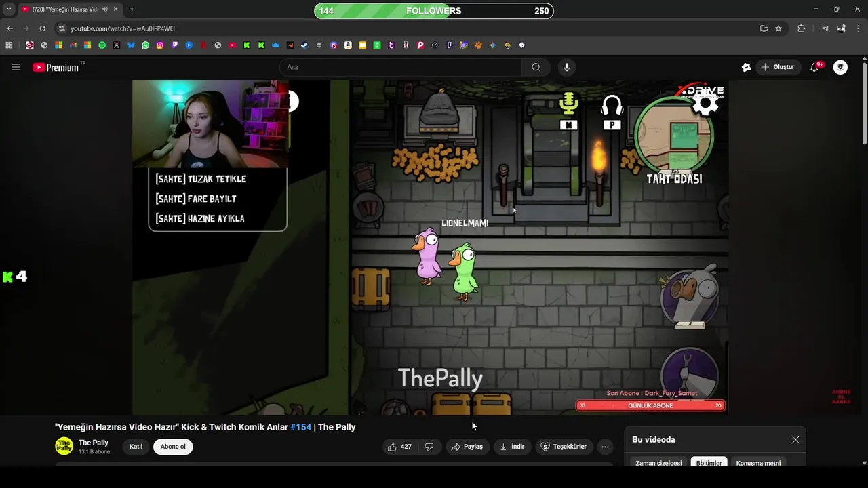868x488 pixels.
Task: Open the X (Twitter) bookmark
Action: pyautogui.click(x=117, y=45)
